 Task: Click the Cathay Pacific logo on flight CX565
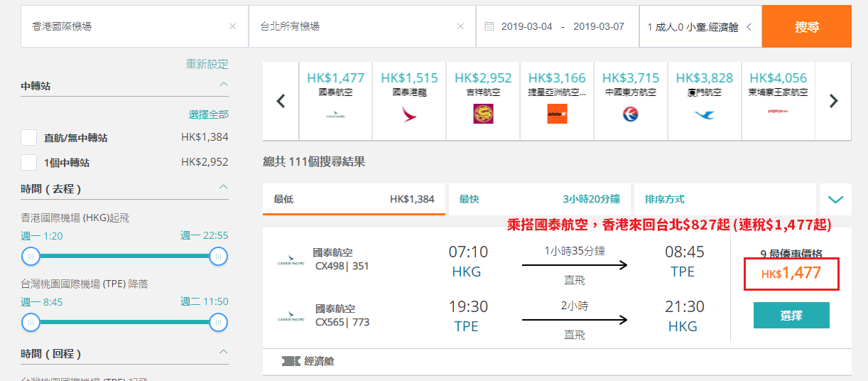pyautogui.click(x=291, y=316)
